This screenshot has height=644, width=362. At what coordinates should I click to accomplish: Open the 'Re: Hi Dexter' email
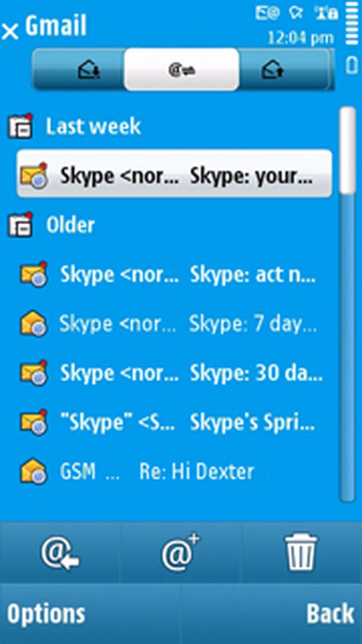[x=175, y=471]
